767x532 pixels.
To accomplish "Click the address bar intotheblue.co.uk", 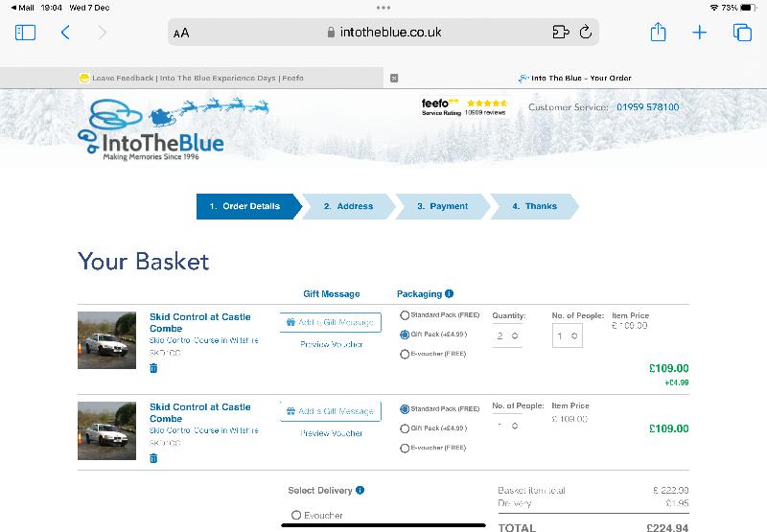I will click(383, 33).
